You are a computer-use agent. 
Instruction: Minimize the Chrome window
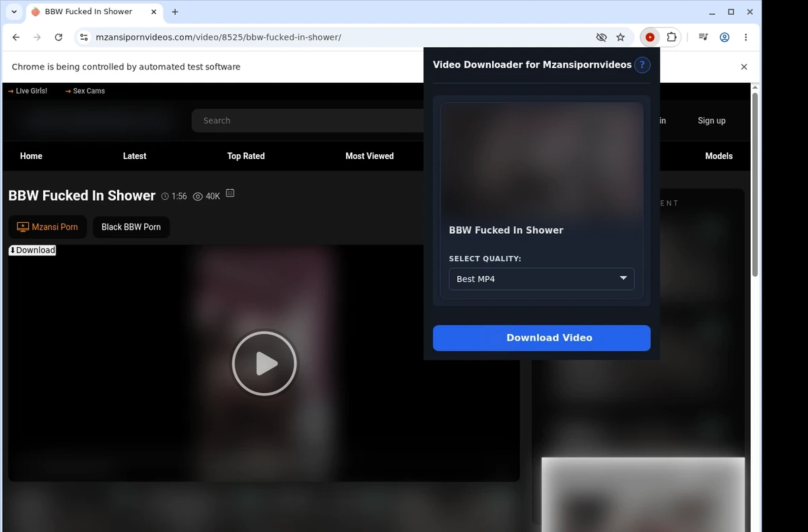(x=712, y=11)
